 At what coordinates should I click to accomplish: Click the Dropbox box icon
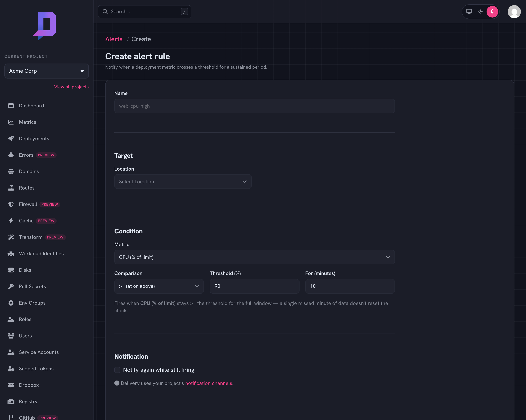coord(11,385)
